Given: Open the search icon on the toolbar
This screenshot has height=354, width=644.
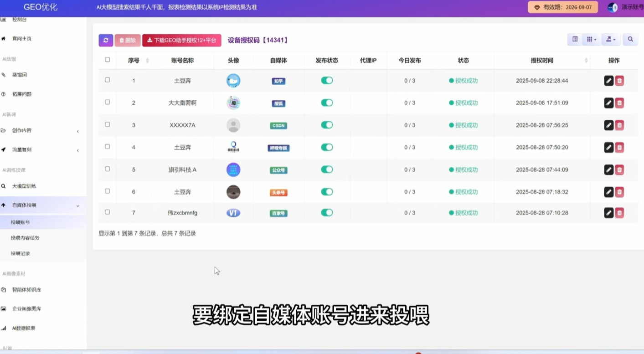Looking at the screenshot, I should (x=630, y=40).
